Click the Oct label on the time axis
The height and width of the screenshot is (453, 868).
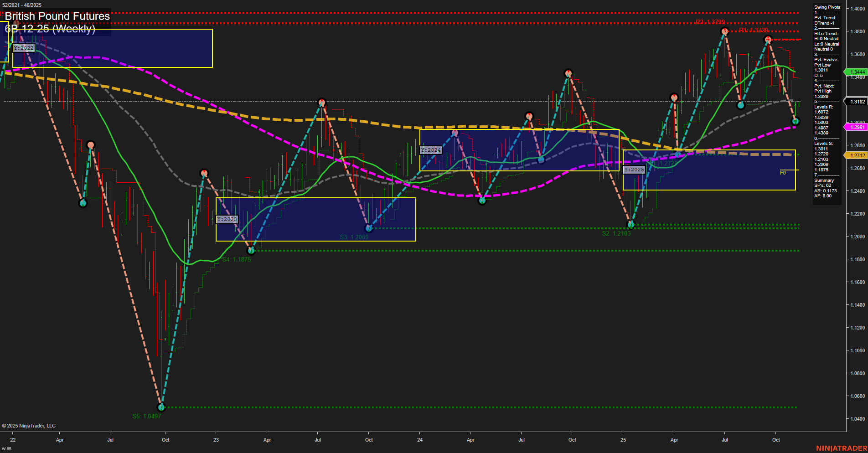coord(776,440)
